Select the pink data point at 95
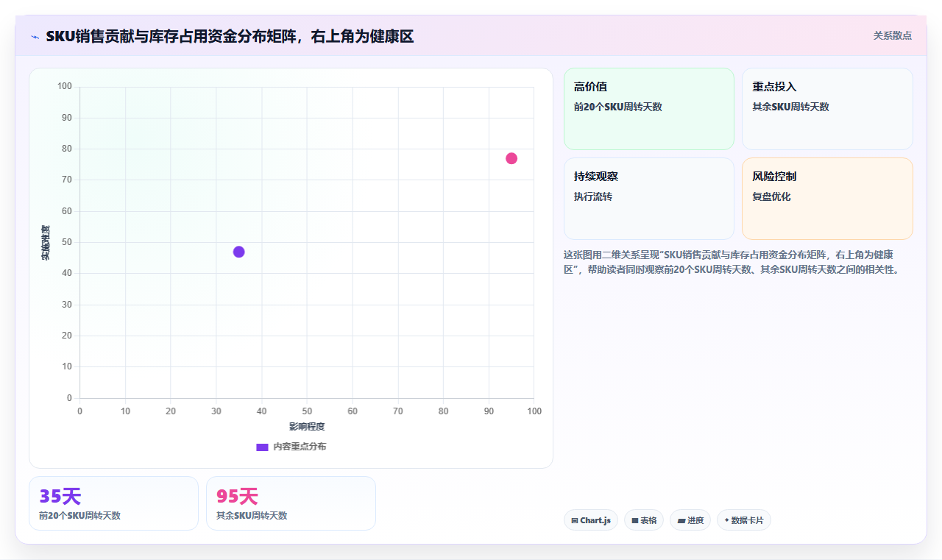This screenshot has width=942, height=560. (x=511, y=158)
